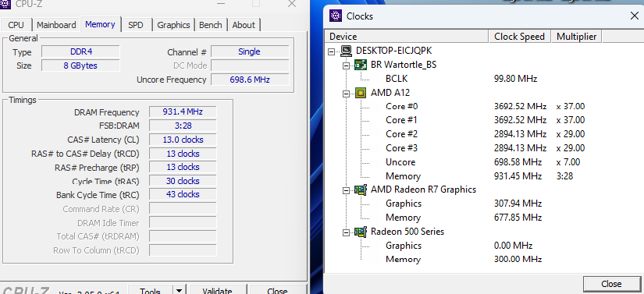Click the BR Wartortle_BS mainboard icon
This screenshot has height=294, width=644.
(361, 65)
